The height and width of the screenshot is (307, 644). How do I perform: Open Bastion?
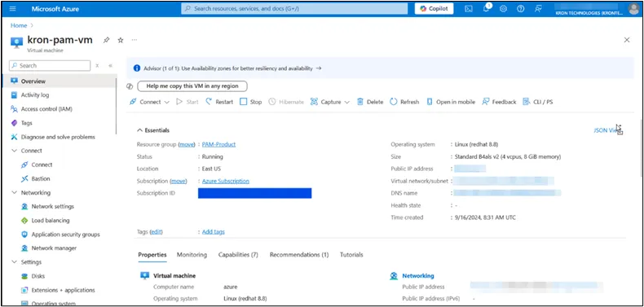click(41, 178)
